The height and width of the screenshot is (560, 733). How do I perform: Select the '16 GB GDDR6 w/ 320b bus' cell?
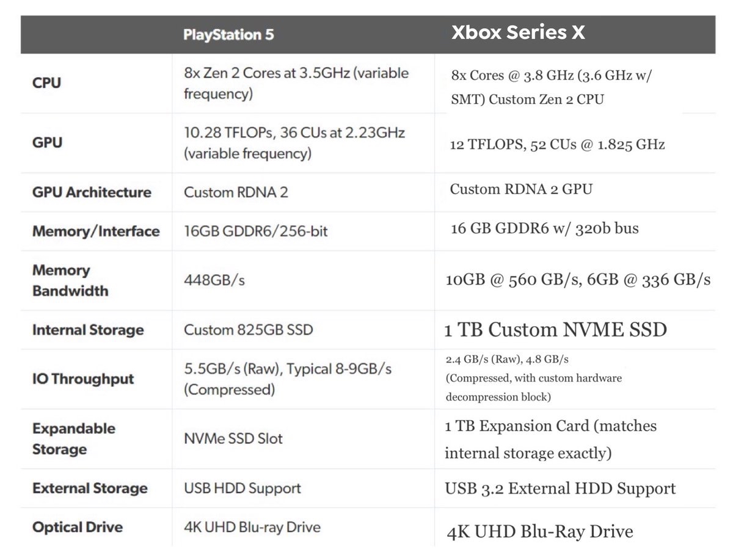(x=544, y=229)
